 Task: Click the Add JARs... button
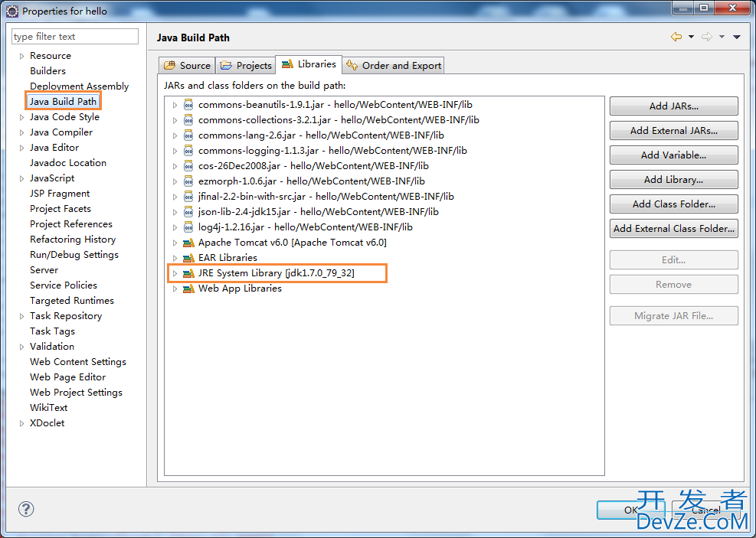click(673, 106)
